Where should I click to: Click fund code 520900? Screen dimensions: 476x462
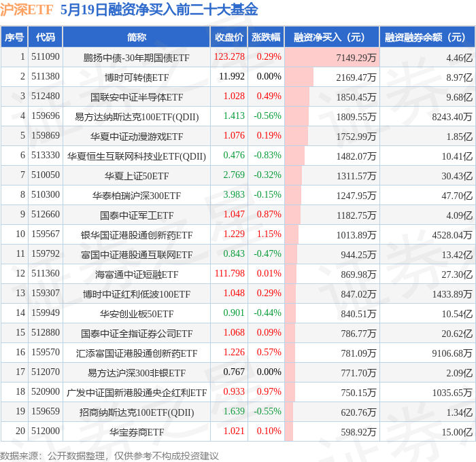(46, 392)
